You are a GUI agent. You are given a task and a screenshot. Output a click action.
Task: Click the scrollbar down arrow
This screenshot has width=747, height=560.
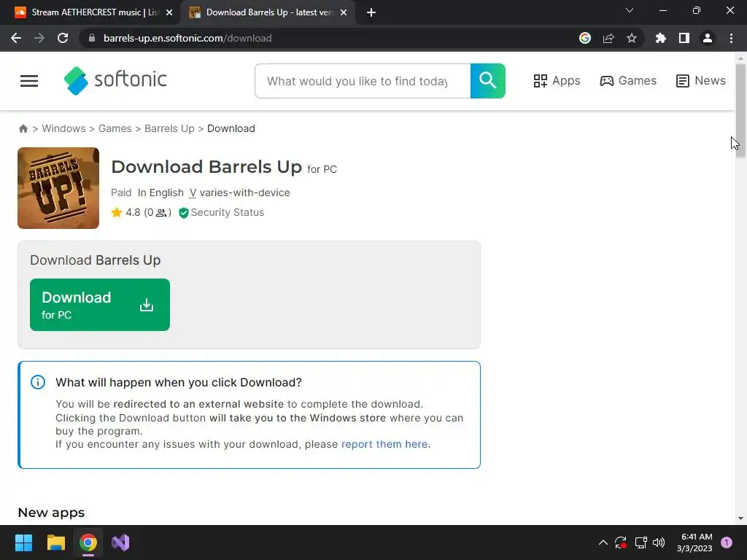pos(740,518)
